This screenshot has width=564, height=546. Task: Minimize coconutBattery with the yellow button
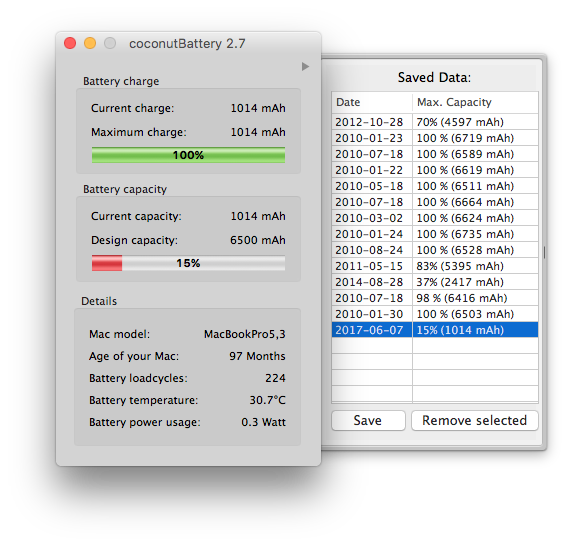point(90,43)
